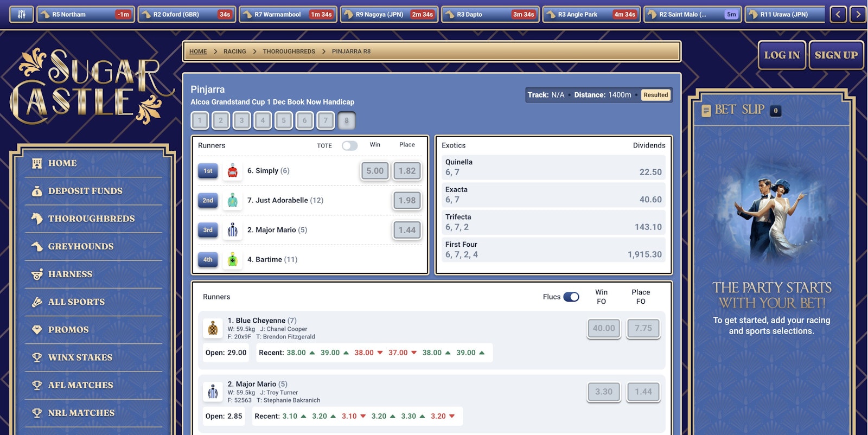Viewport: 868px width, 435px height.
Task: Go to HOME breadcrumb link
Action: coord(198,52)
